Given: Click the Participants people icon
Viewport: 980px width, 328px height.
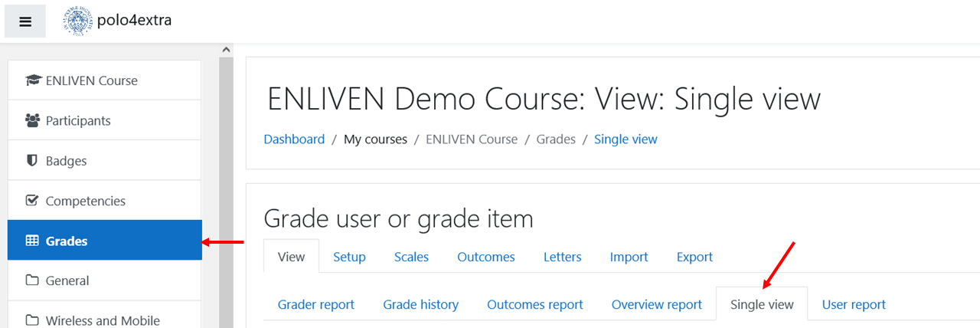Looking at the screenshot, I should (32, 120).
